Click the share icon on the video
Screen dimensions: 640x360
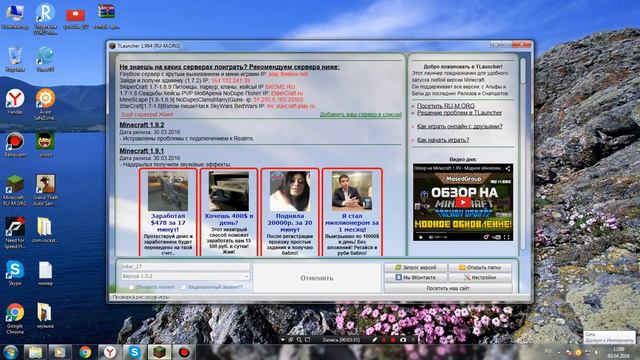click(x=507, y=168)
